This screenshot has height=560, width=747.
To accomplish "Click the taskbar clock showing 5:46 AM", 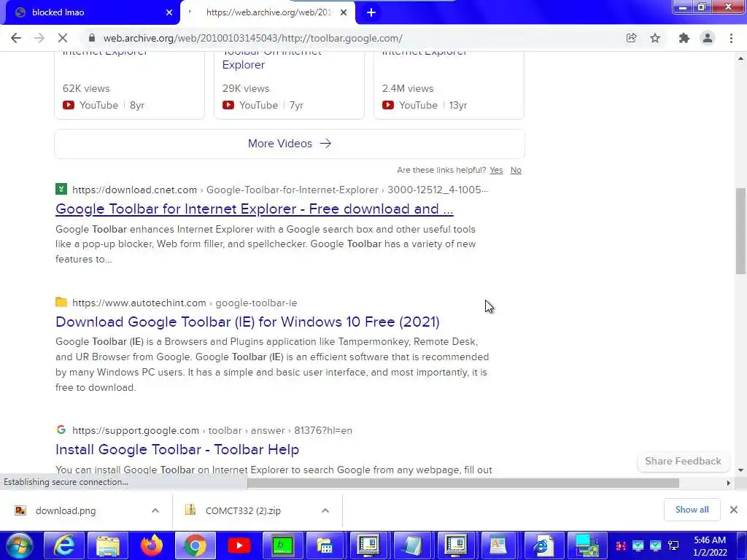I will click(709, 546).
